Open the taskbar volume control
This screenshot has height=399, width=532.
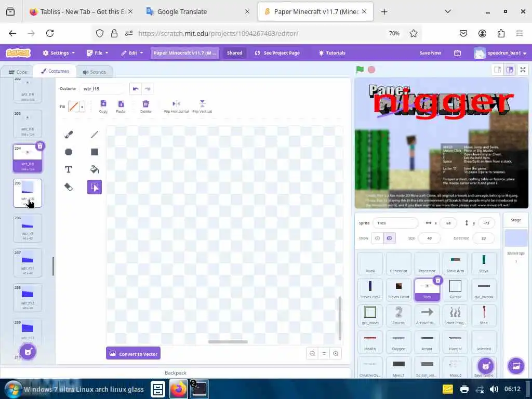pos(495,389)
